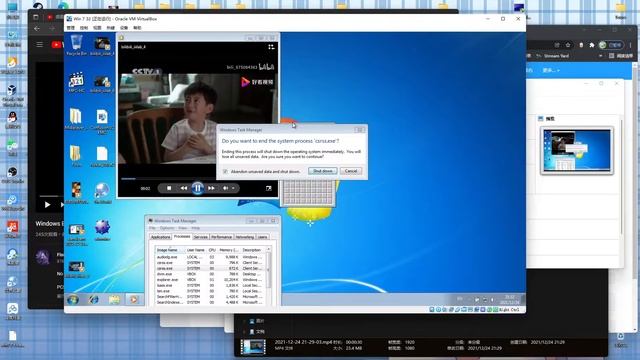Mute the media player speaker icon
The width and height of the screenshot is (640, 360).
point(225,188)
